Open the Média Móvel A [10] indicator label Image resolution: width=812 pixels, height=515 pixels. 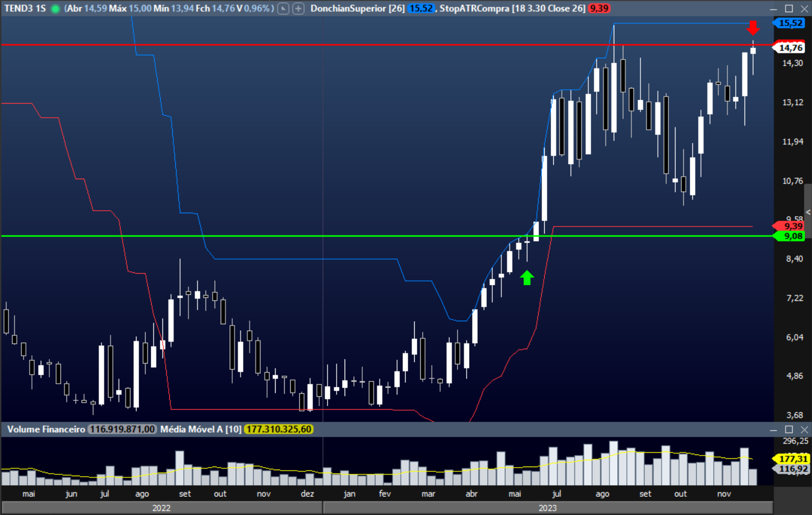coord(200,430)
